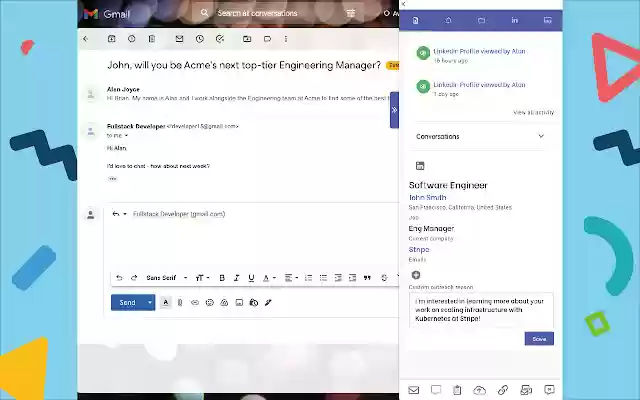Screen dimensions: 640x400
Task: Redo the last edit in the reply
Action: click(x=134, y=278)
